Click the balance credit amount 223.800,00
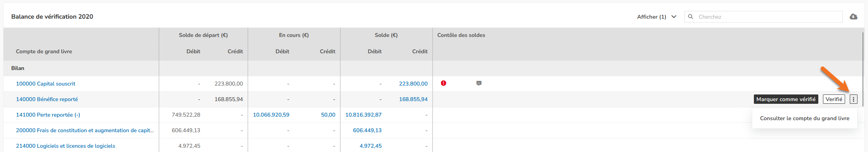868x152 pixels. point(413,84)
